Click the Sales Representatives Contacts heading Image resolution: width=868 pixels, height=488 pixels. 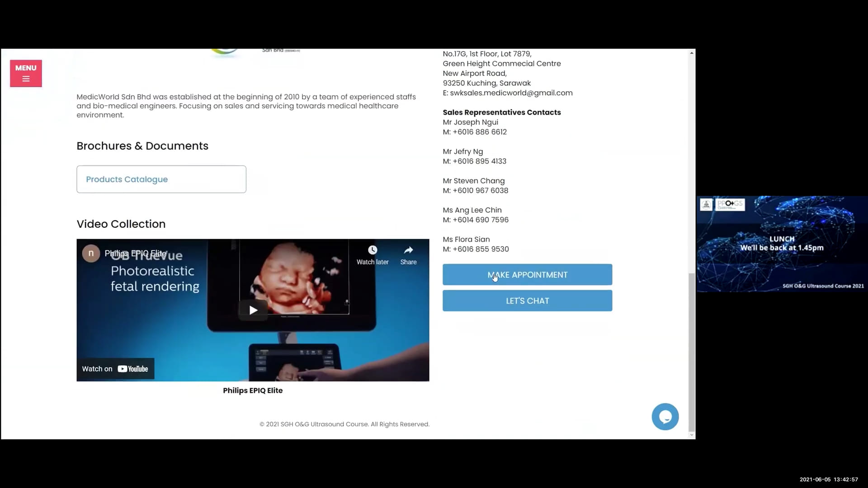pos(502,113)
